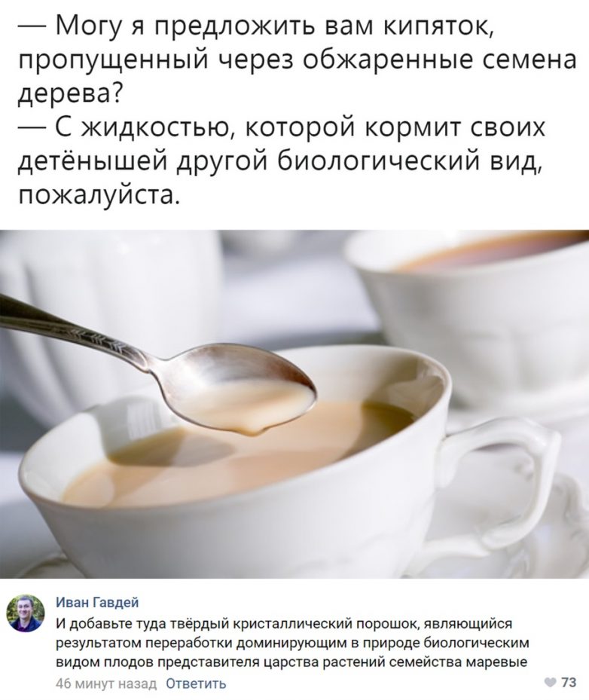Click the line С жидкостью, которой кормит своих
This screenshot has height=700, width=589.
point(282,129)
